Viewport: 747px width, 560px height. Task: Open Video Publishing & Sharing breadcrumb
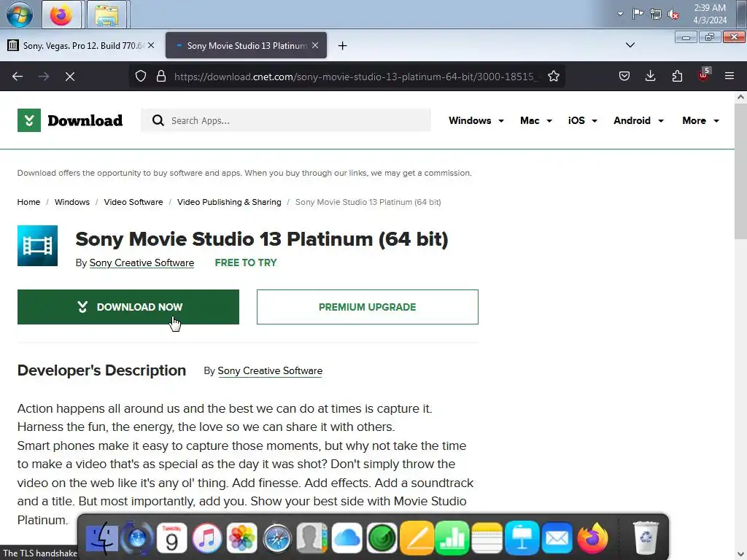[x=229, y=202]
